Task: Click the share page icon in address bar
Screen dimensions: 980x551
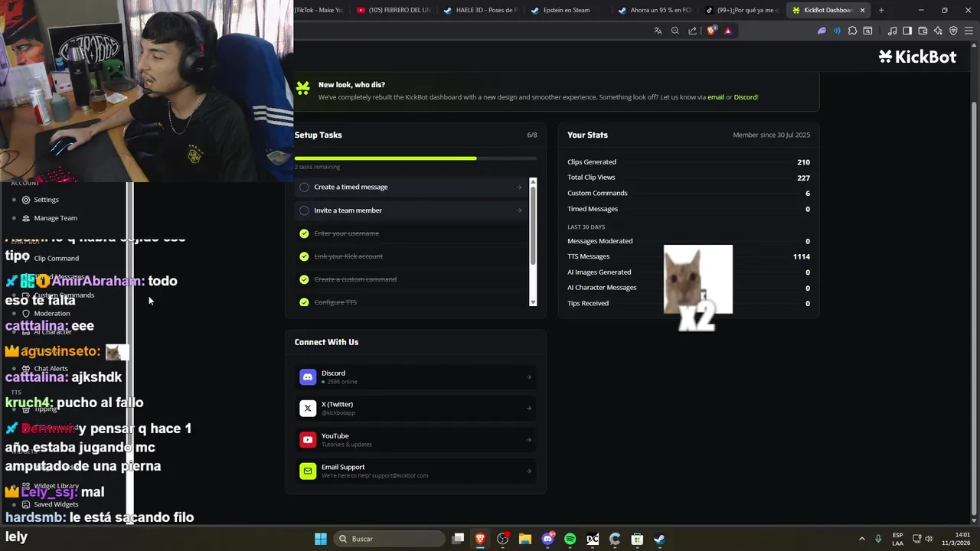Action: (x=692, y=31)
